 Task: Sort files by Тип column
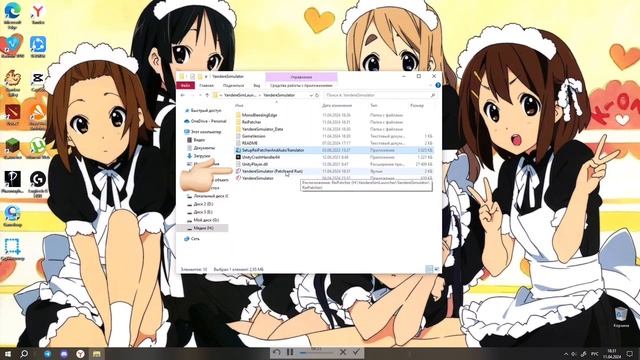pos(374,106)
